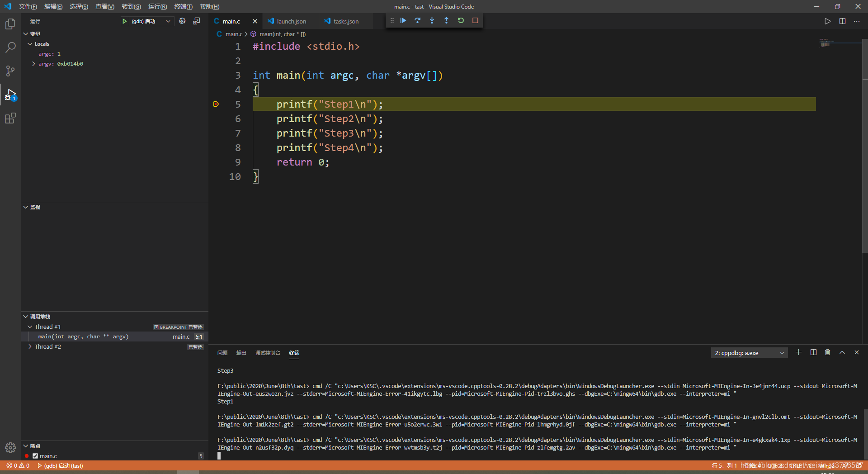The width and height of the screenshot is (868, 474).
Task: Click the terminal scrollbar
Action: 865,434
